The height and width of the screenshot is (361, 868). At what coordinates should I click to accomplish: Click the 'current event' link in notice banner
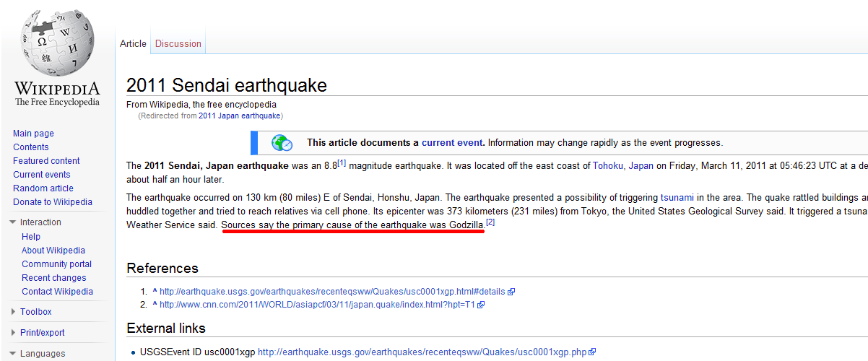[x=452, y=143]
